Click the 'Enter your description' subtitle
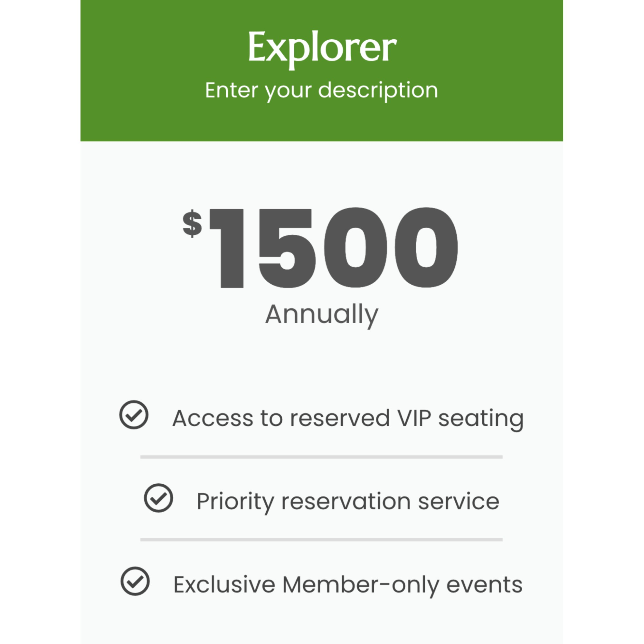The image size is (644, 644). click(321, 90)
